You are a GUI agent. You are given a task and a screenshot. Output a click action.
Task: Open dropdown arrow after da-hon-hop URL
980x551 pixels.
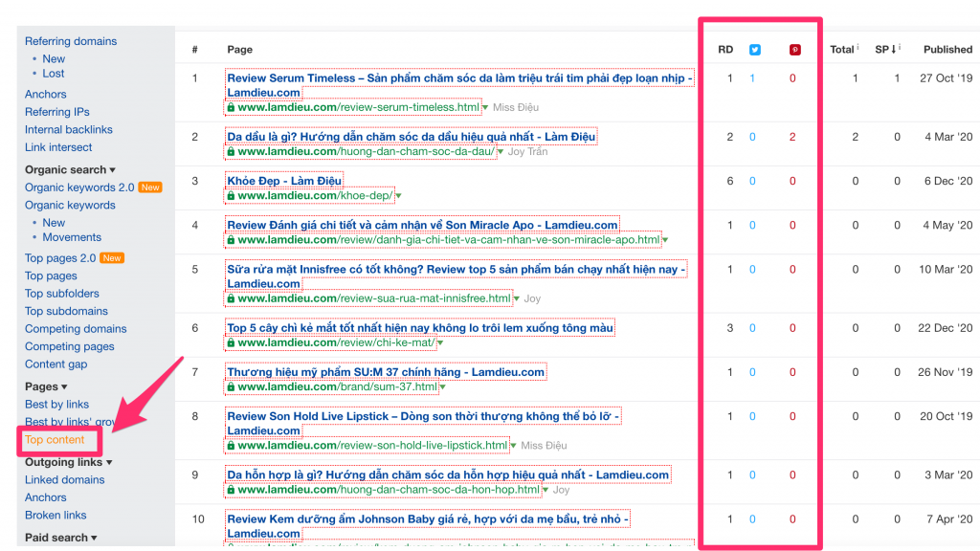[546, 491]
